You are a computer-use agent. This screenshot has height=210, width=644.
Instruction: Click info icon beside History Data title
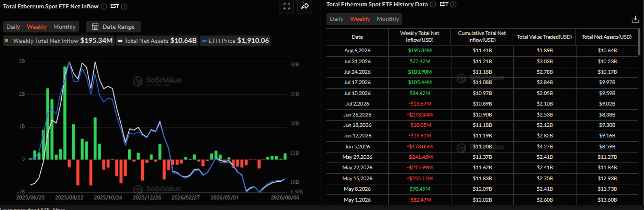coord(432,4)
